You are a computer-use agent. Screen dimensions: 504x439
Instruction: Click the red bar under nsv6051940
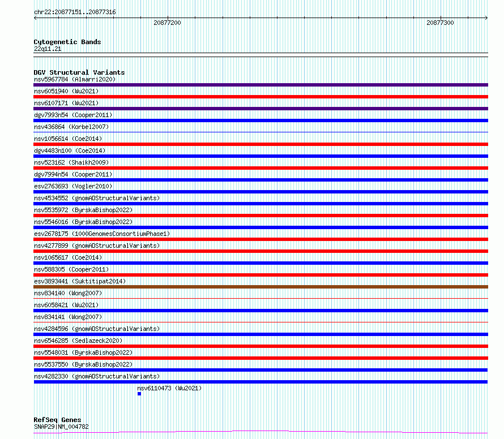pyautogui.click(x=260, y=97)
